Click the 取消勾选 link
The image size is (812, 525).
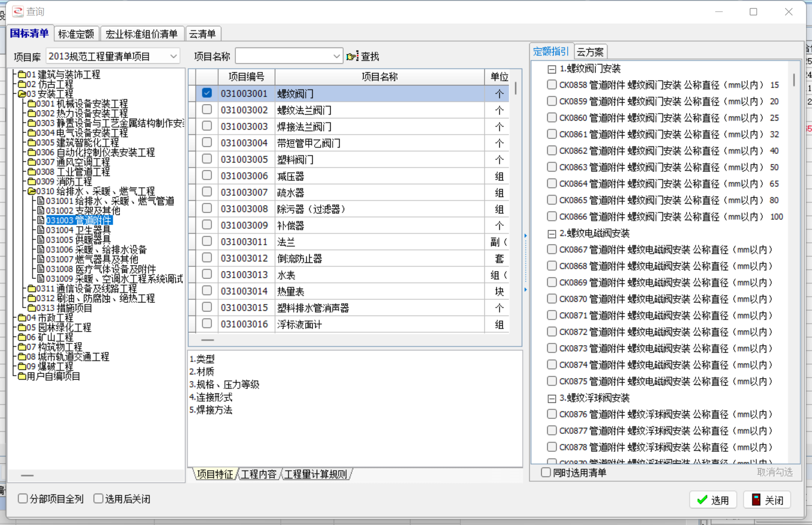click(x=775, y=472)
